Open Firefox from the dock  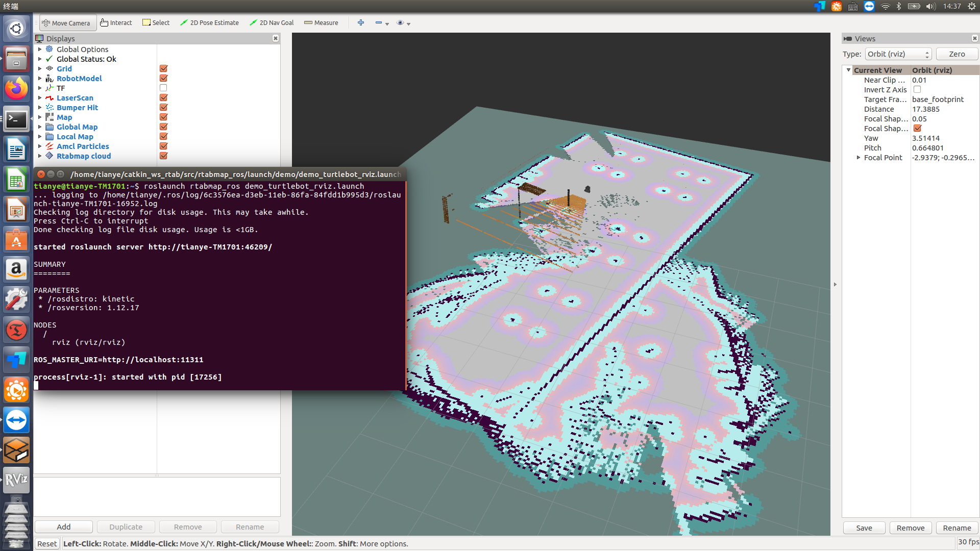coord(16,89)
